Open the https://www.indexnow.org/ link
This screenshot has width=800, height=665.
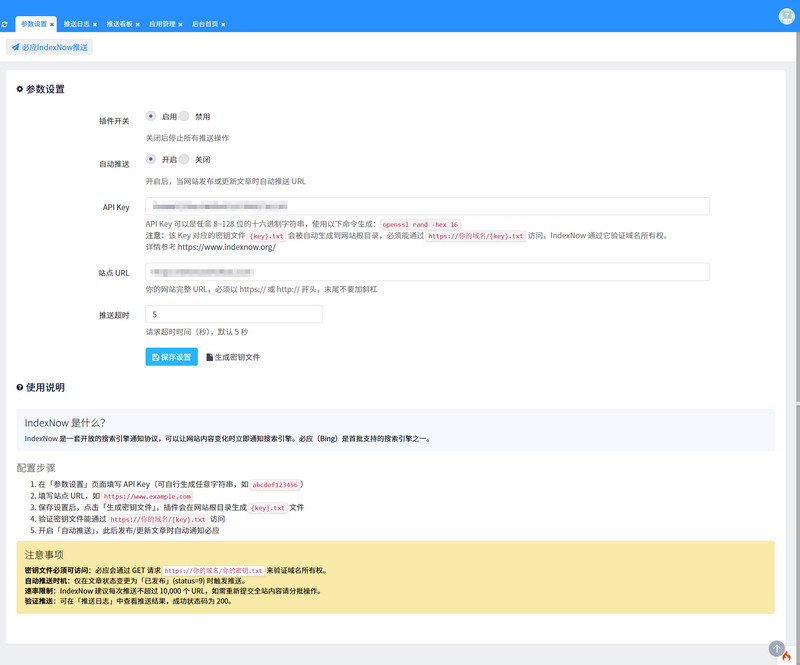pos(227,247)
